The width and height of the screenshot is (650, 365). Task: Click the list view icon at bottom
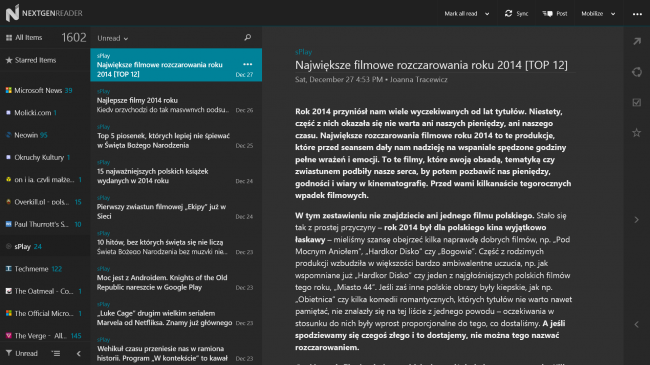[x=56, y=353]
